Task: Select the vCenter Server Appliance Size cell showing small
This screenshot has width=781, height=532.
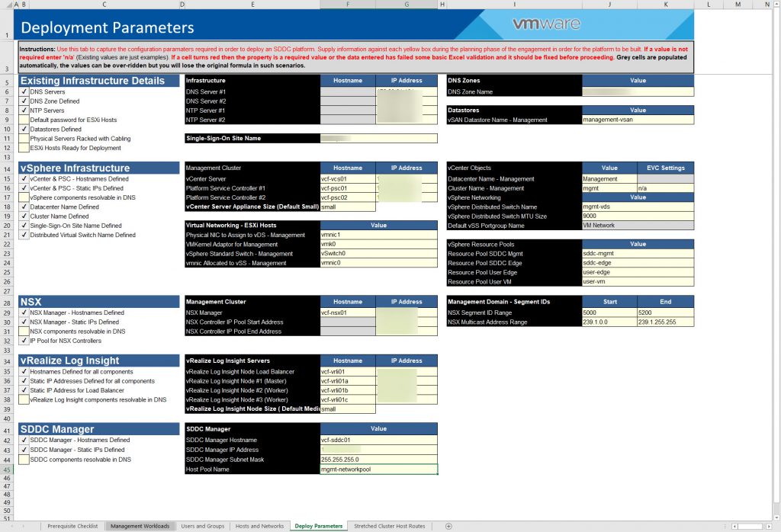Action: 348,205
